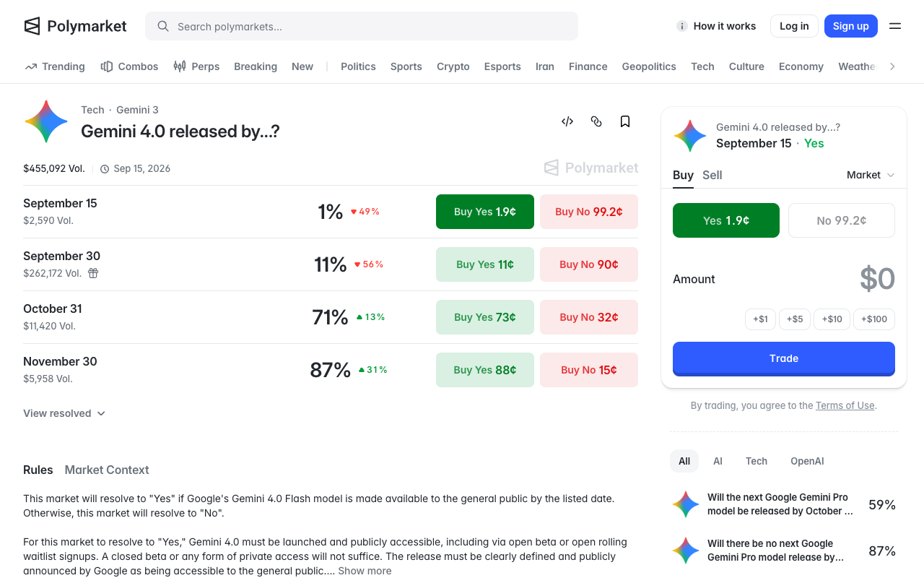Bookmark this market
924x578 pixels.
625,121
